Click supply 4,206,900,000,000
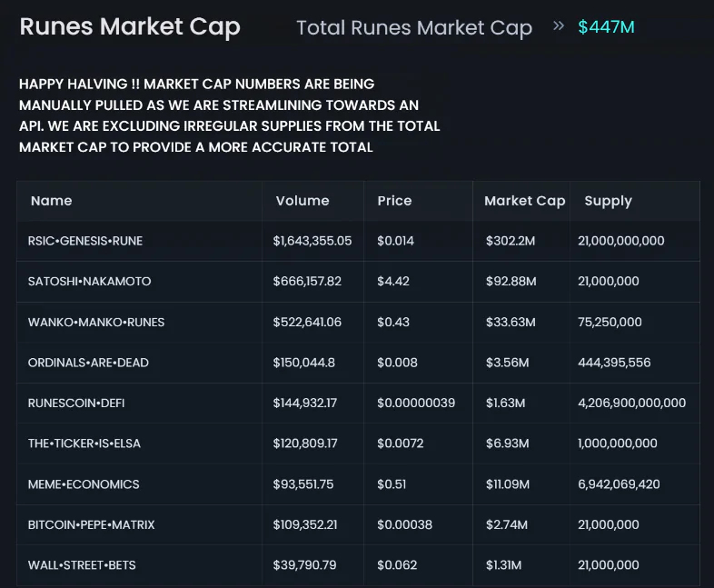Viewport: 714px width, 588px height. point(632,404)
